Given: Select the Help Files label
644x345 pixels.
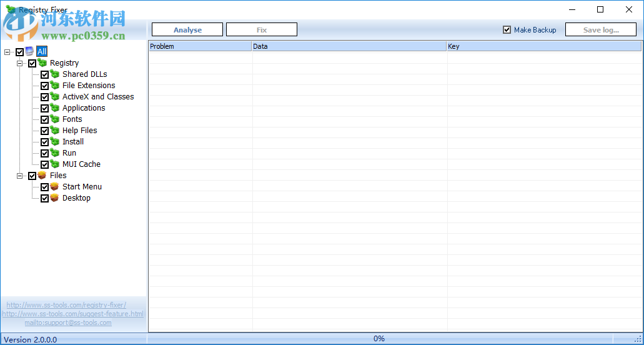Looking at the screenshot, I should [x=80, y=130].
